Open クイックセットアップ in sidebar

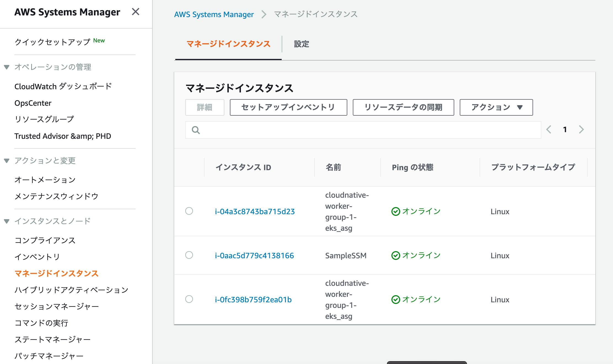point(52,42)
